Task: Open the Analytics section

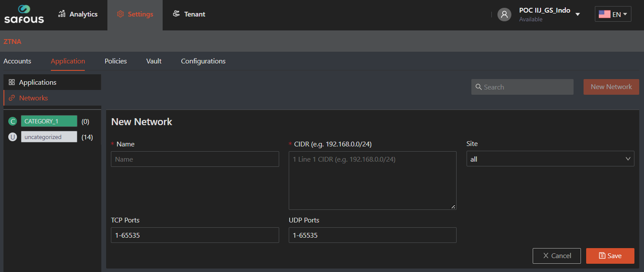Action: [78, 14]
